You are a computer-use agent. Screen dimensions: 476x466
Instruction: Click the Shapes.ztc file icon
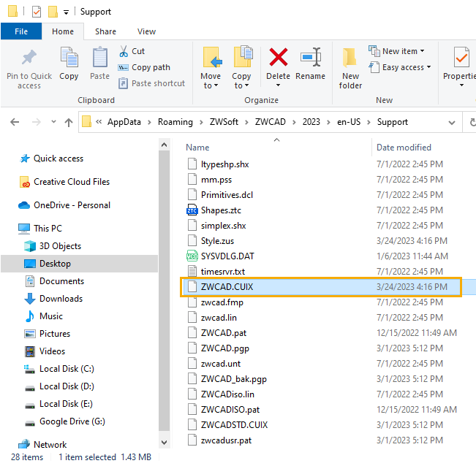coord(192,210)
